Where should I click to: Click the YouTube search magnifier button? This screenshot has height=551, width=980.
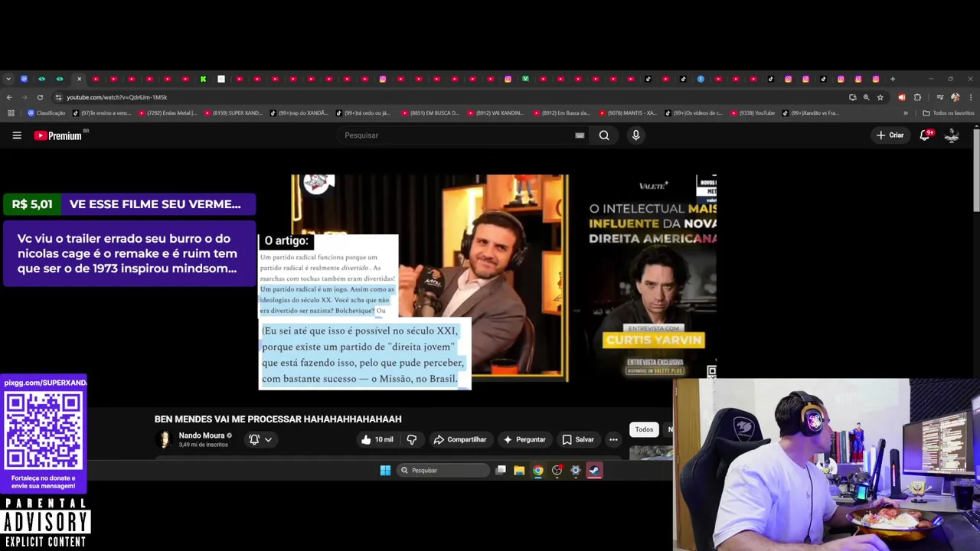[x=604, y=135]
